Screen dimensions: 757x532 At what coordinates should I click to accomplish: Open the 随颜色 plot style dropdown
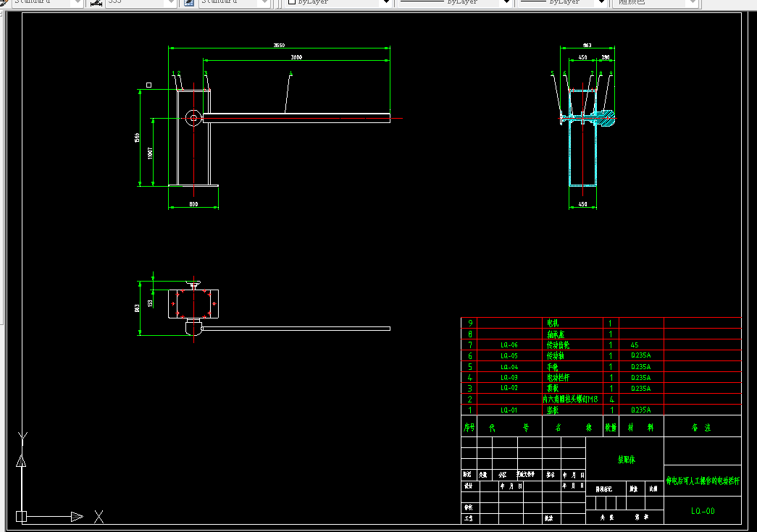pyautogui.click(x=655, y=3)
